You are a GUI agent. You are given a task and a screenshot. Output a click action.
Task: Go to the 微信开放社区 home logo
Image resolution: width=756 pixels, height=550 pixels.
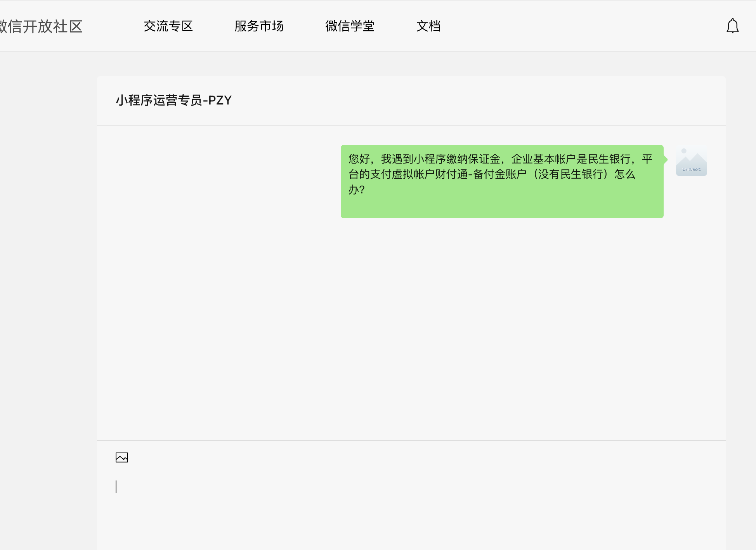click(x=41, y=26)
